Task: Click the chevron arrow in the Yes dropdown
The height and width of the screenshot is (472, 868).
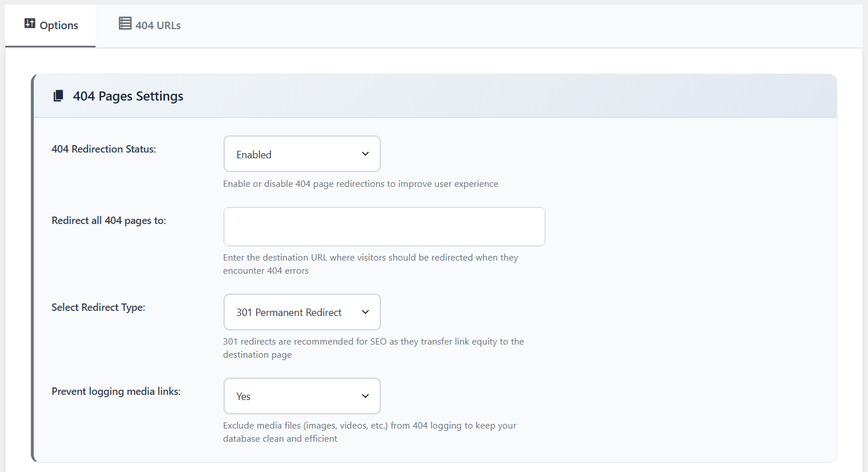Action: coord(365,396)
